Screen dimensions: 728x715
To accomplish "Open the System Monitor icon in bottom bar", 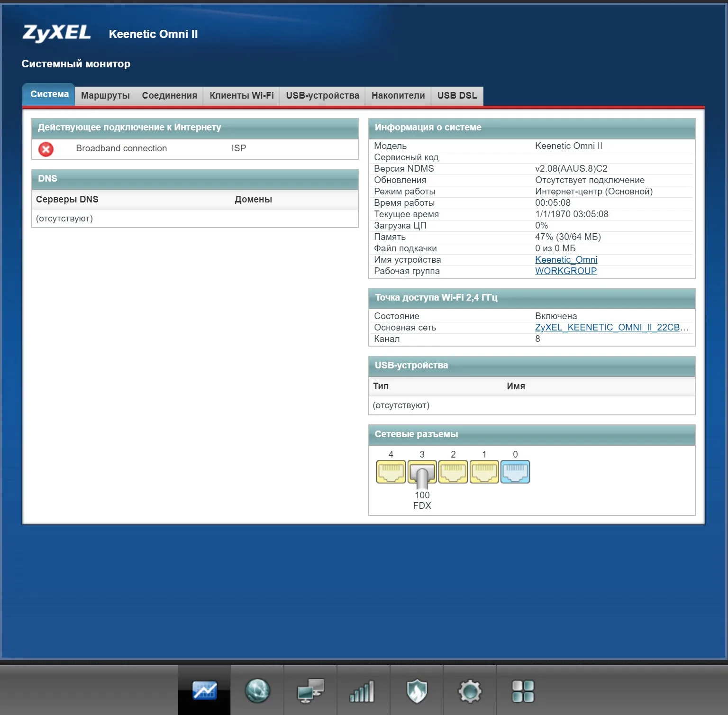I will (205, 690).
